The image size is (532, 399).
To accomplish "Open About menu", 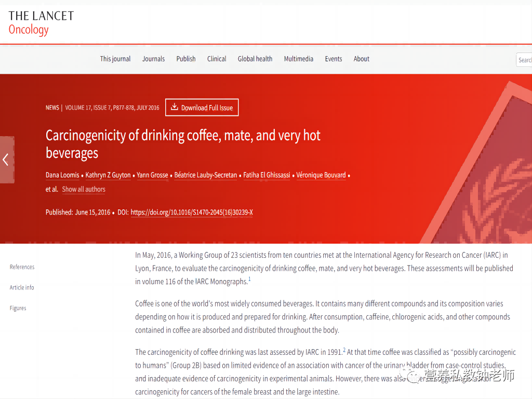I will coord(362,59).
